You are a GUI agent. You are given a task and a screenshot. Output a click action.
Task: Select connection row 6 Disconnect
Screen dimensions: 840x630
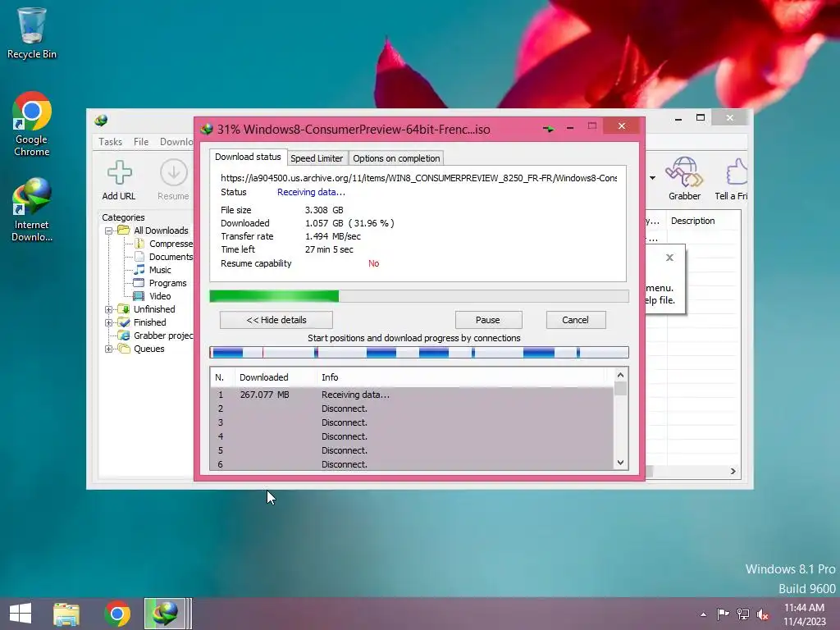412,464
